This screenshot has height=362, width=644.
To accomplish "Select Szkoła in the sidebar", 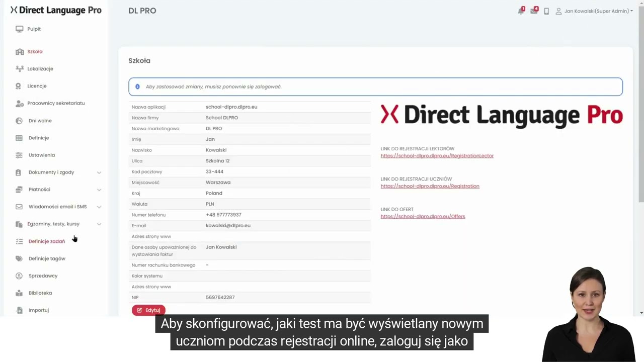I will pos(35,52).
